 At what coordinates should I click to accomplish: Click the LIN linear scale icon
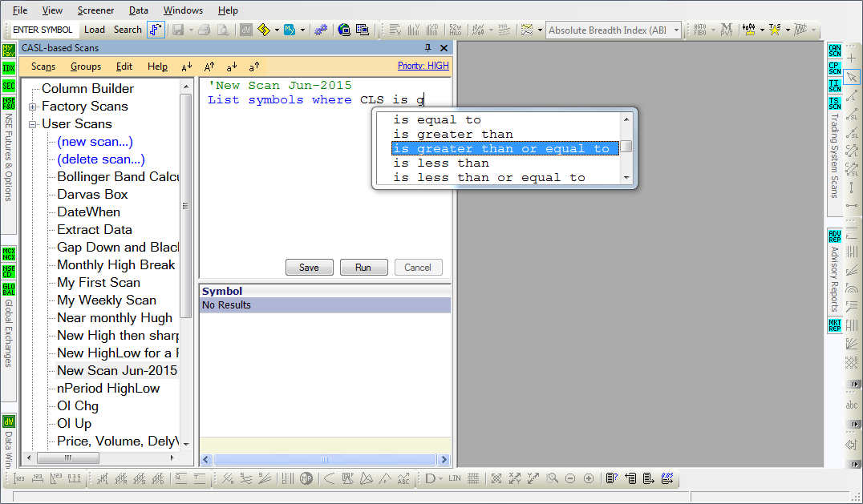[455, 478]
